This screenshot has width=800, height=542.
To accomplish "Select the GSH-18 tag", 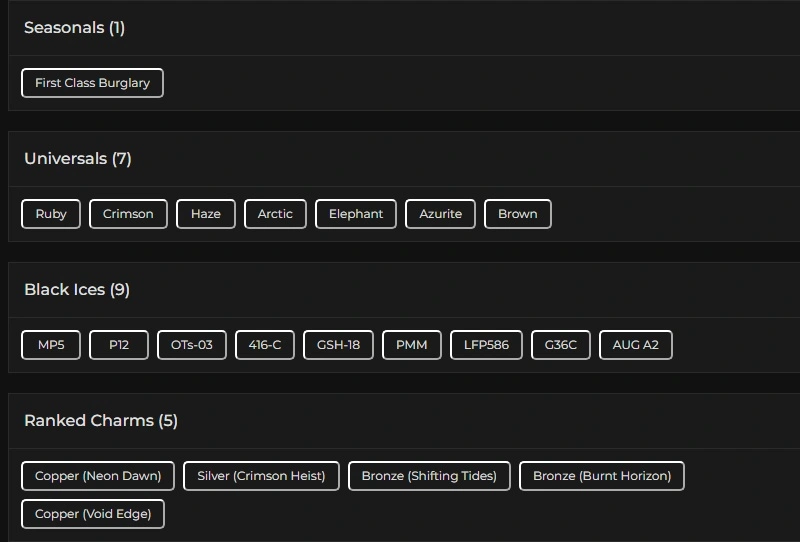I will (x=338, y=345).
